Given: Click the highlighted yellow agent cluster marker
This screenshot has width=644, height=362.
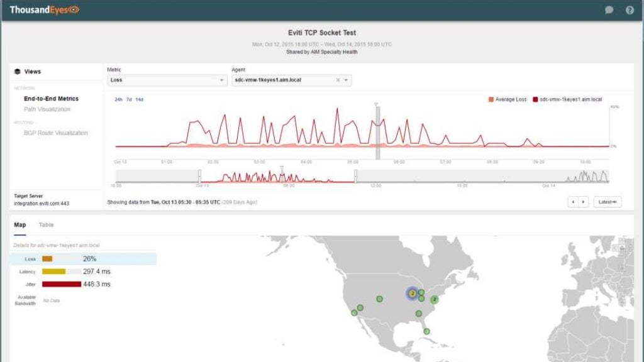Looking at the screenshot, I should [412, 293].
